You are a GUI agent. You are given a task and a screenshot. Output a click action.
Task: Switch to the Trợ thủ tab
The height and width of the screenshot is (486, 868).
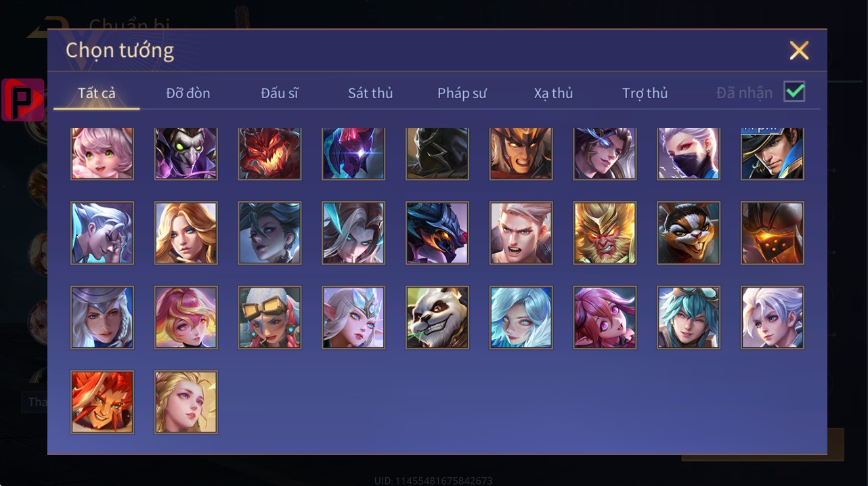pyautogui.click(x=645, y=93)
